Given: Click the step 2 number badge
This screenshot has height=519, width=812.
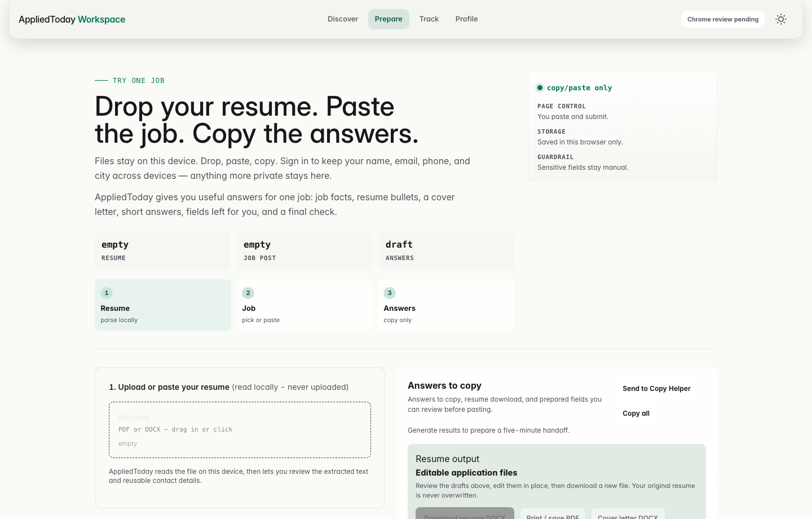Looking at the screenshot, I should click(248, 293).
